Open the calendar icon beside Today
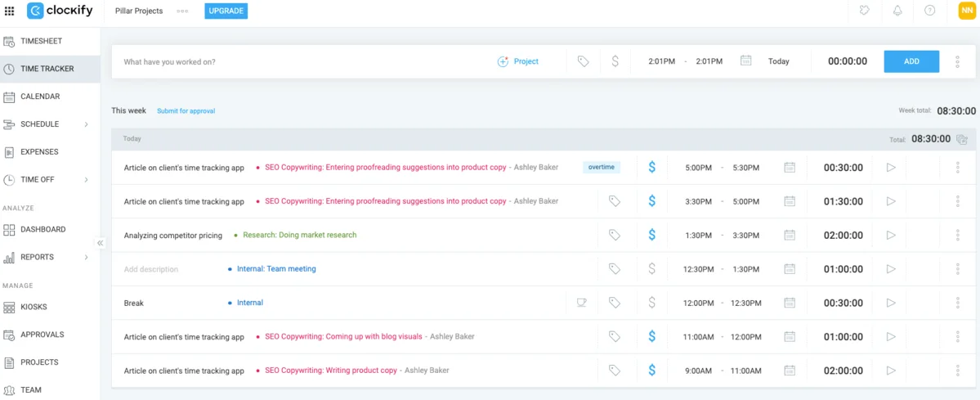This screenshot has width=980, height=400. [x=745, y=61]
